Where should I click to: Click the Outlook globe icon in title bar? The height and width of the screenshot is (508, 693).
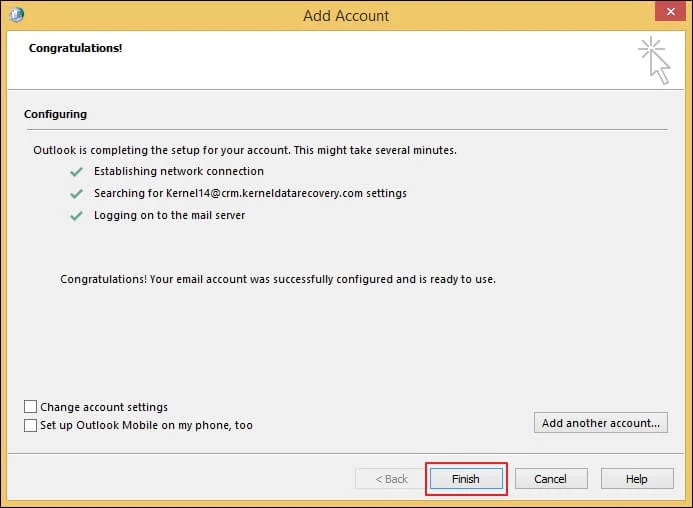tap(16, 15)
